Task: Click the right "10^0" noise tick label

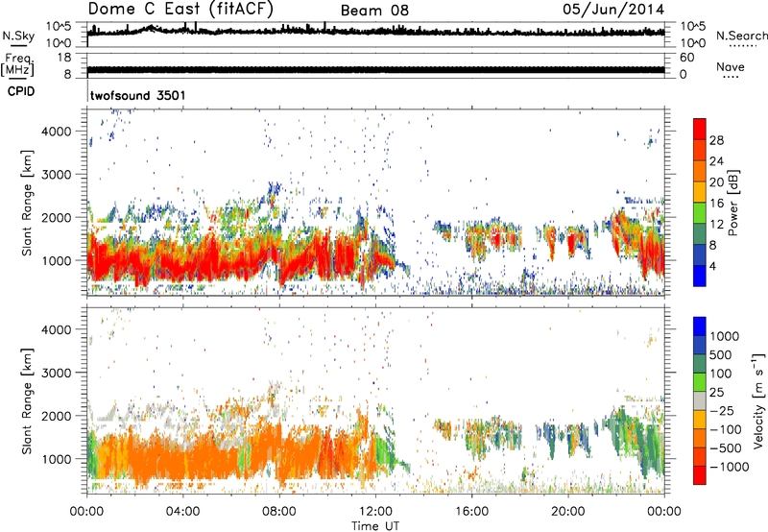Action: tap(692, 43)
